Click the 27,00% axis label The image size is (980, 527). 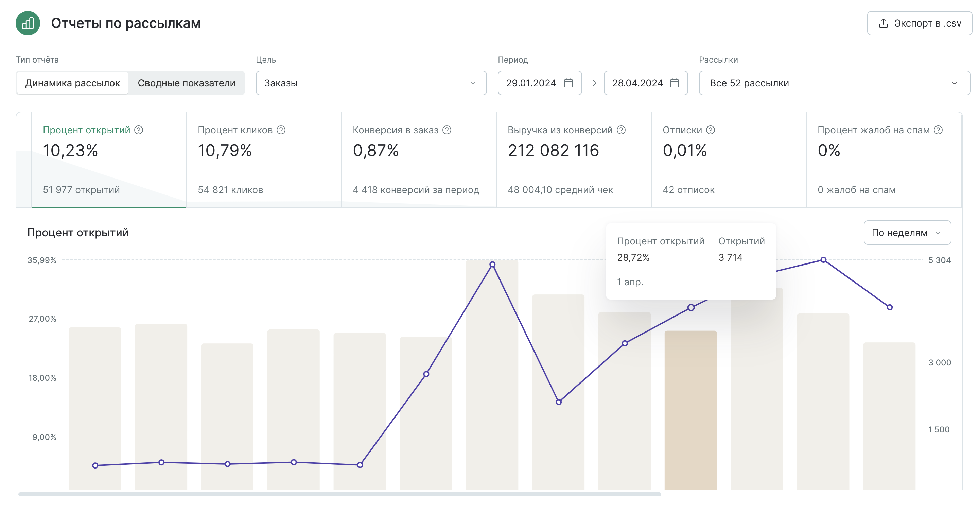(42, 319)
